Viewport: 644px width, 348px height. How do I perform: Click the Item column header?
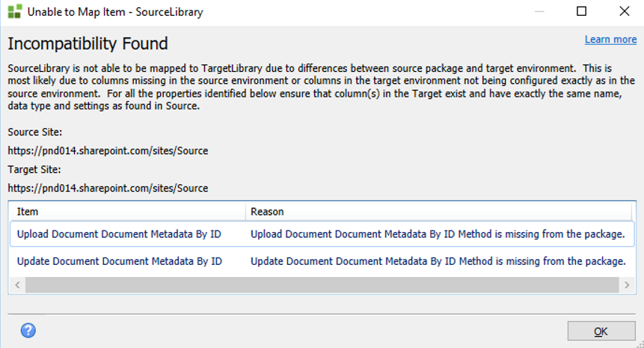pos(28,212)
